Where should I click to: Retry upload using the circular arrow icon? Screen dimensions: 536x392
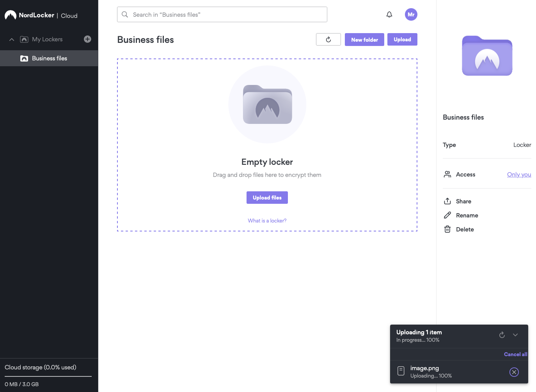(x=502, y=335)
